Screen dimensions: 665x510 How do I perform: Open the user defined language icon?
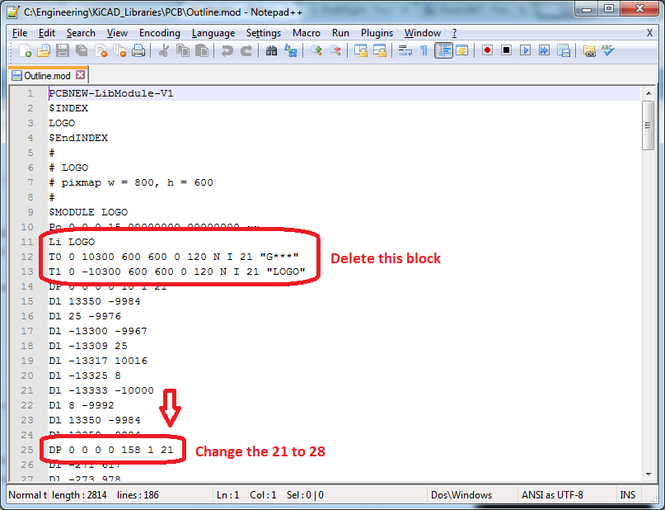click(462, 51)
